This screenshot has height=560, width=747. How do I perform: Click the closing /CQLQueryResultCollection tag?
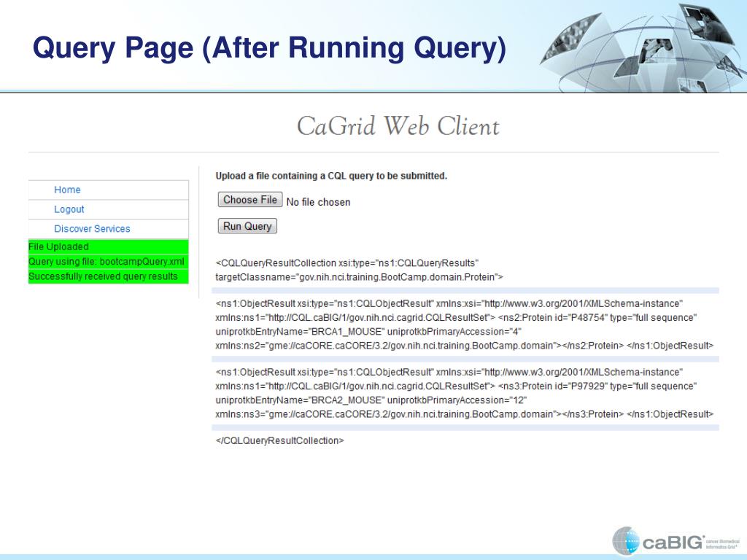click(279, 440)
